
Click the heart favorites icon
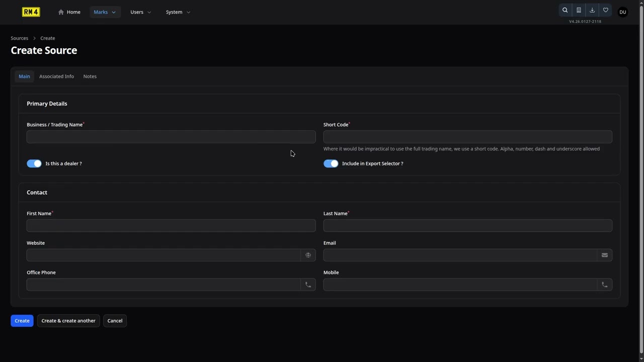pos(606,10)
